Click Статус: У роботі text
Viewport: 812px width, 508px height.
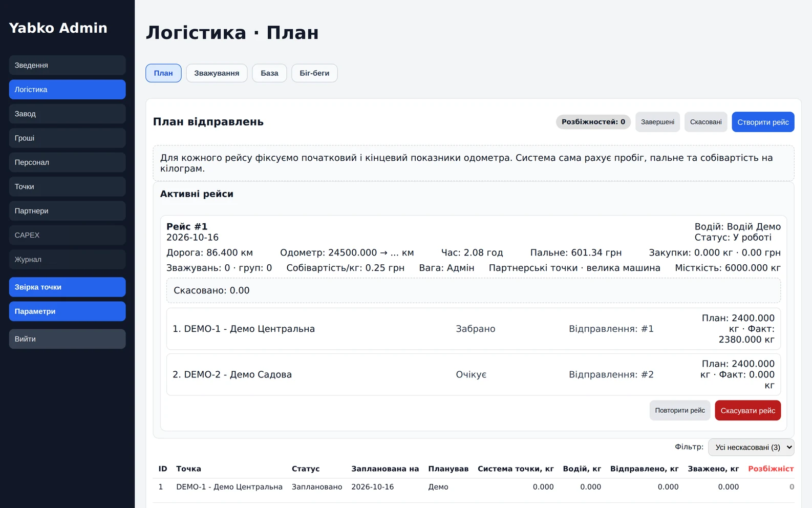733,237
